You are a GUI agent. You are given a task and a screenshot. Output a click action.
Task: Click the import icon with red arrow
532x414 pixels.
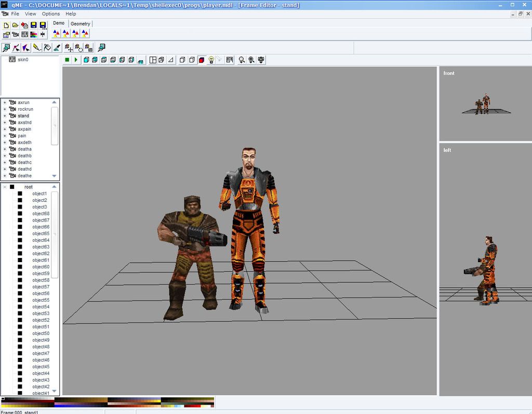click(24, 25)
